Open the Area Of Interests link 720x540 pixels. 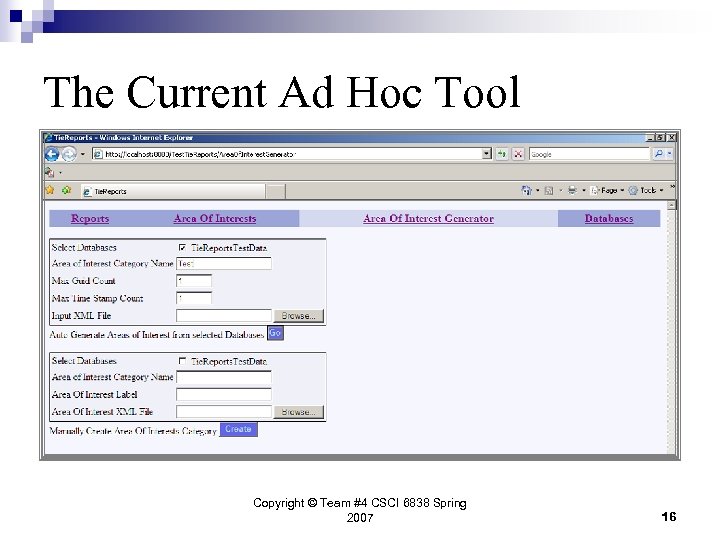[215, 219]
